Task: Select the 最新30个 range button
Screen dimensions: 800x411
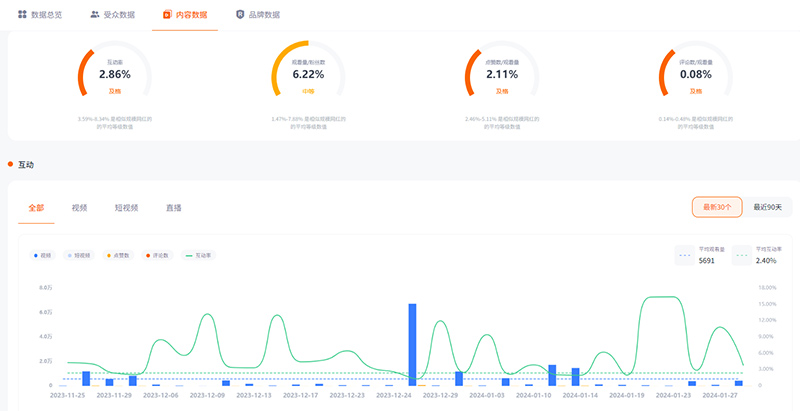Action: tap(717, 207)
